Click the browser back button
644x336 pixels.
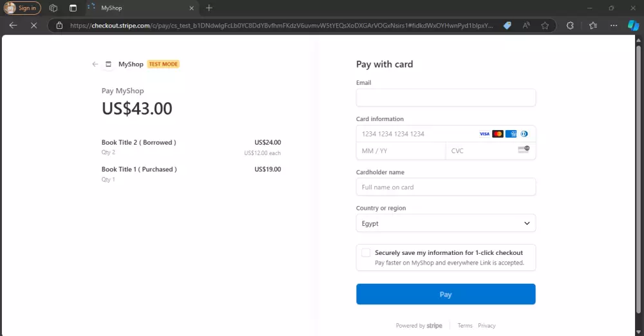13,26
